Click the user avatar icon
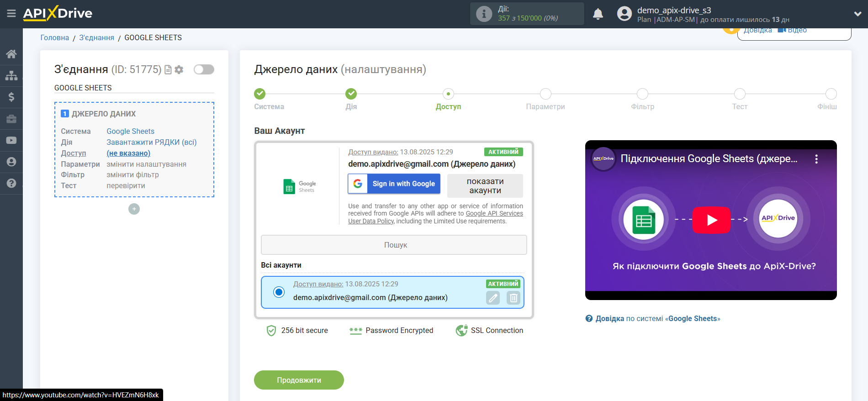The image size is (868, 401). [624, 14]
